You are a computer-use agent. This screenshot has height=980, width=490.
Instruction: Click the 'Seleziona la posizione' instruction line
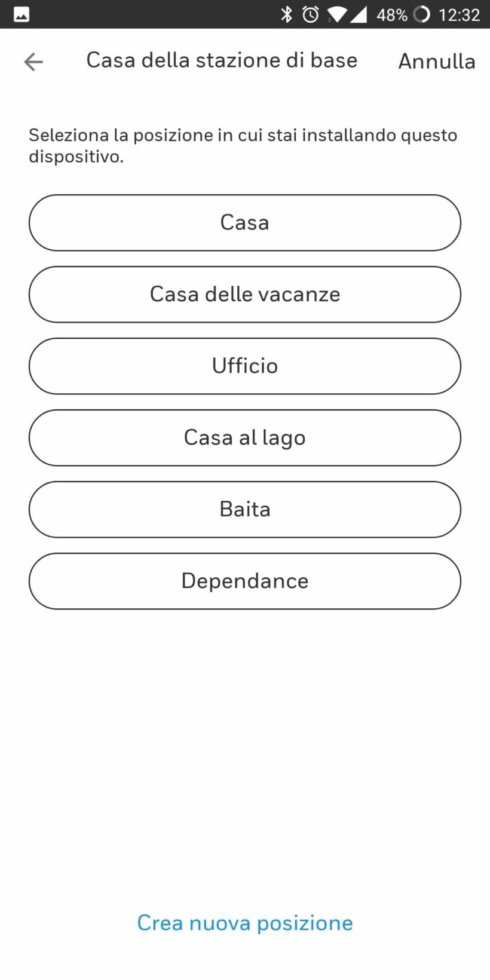click(x=243, y=135)
